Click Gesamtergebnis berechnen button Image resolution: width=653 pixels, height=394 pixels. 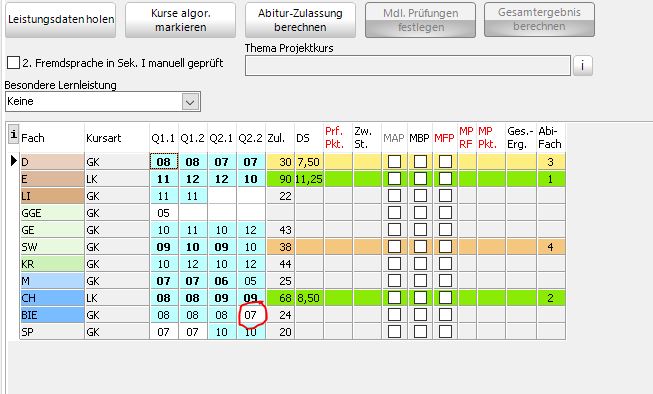539,19
